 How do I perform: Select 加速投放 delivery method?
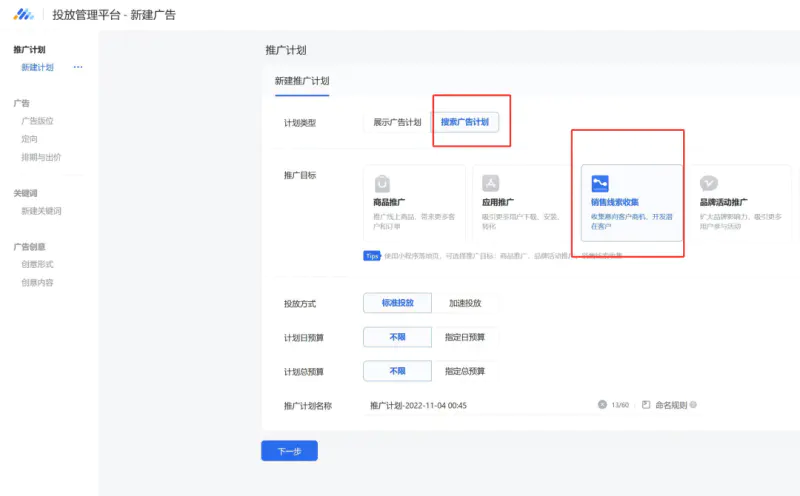pyautogui.click(x=465, y=303)
